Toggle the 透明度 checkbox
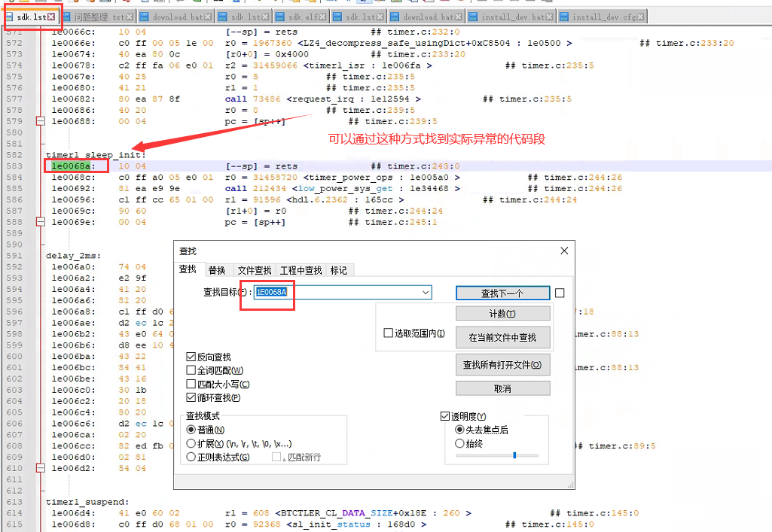 coord(445,416)
